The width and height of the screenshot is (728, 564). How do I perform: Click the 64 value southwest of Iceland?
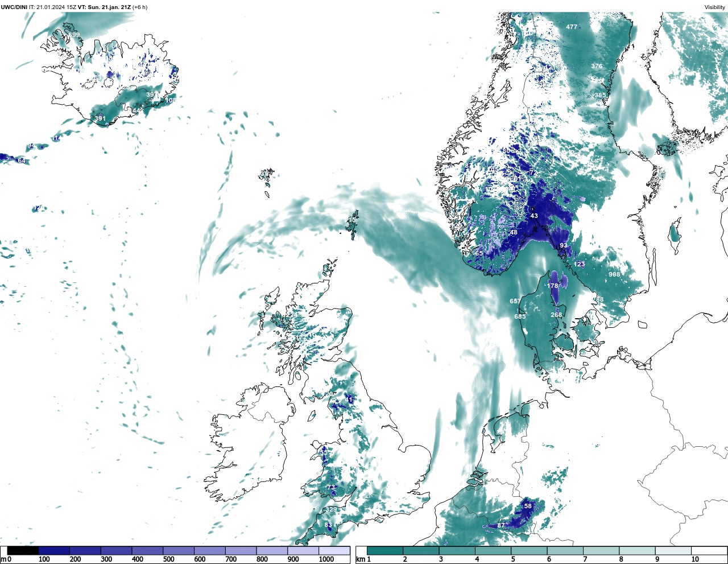point(22,160)
